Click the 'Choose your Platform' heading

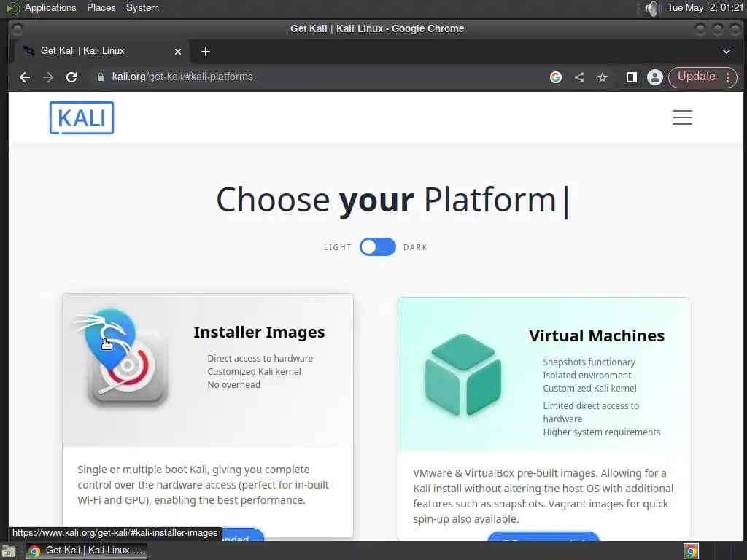click(x=387, y=200)
